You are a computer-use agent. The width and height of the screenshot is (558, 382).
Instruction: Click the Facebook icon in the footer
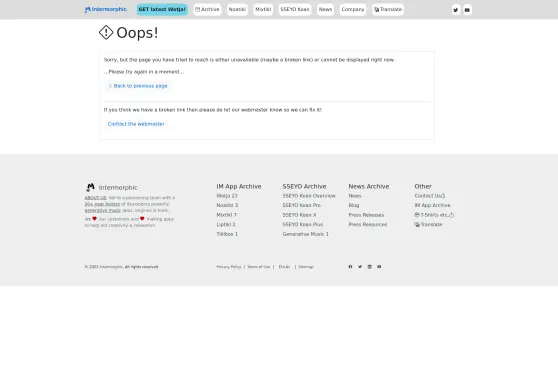(350, 267)
